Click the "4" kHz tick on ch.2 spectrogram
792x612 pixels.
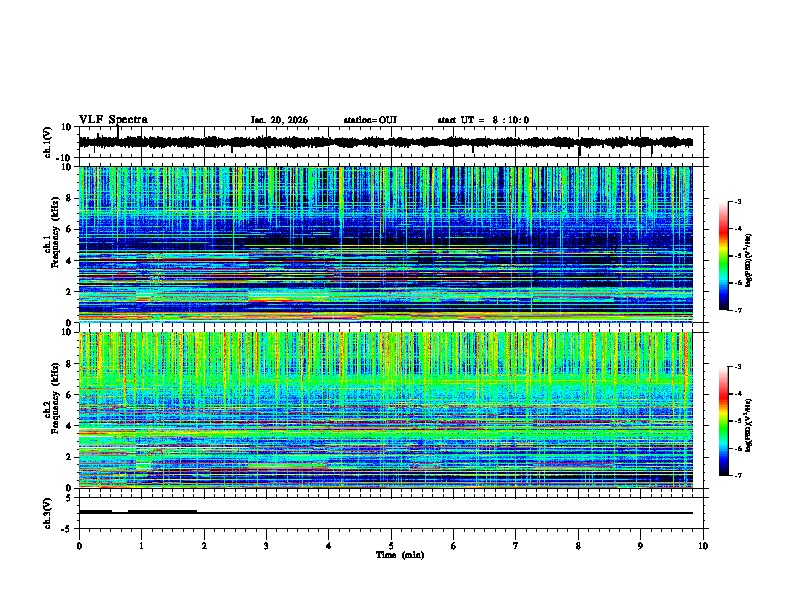pos(70,426)
